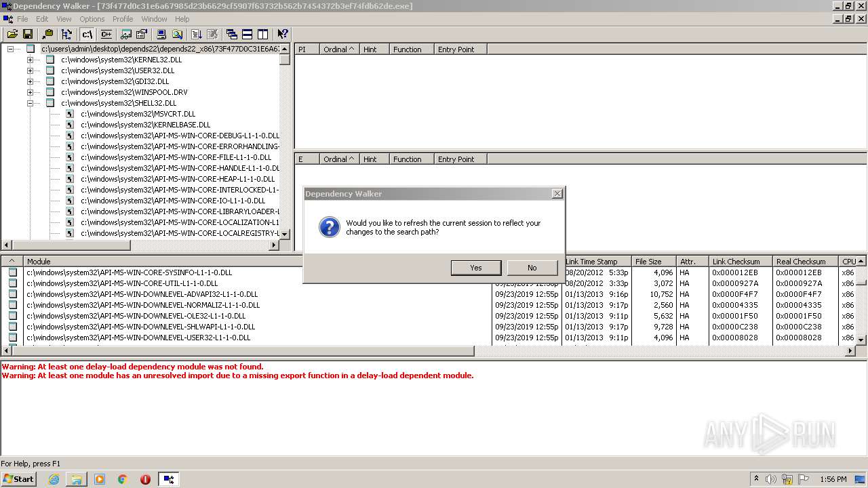This screenshot has height=488, width=868.
Task: Click the Start Profiling toolbar icon
Action: [x=197, y=34]
